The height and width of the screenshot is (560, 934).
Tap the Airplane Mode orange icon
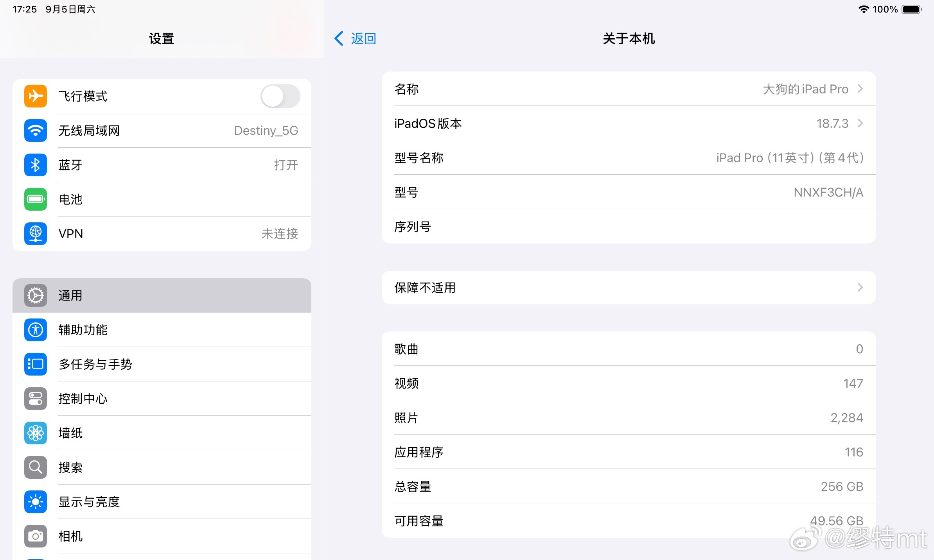pos(36,96)
